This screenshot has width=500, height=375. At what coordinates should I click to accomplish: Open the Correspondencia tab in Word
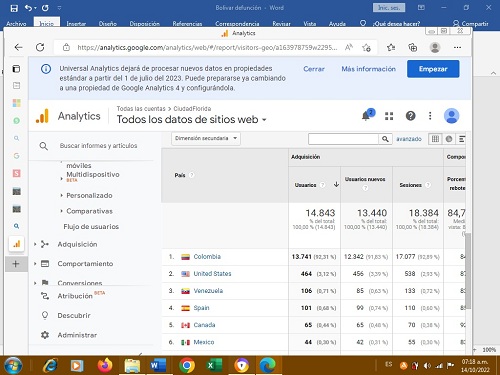237,24
